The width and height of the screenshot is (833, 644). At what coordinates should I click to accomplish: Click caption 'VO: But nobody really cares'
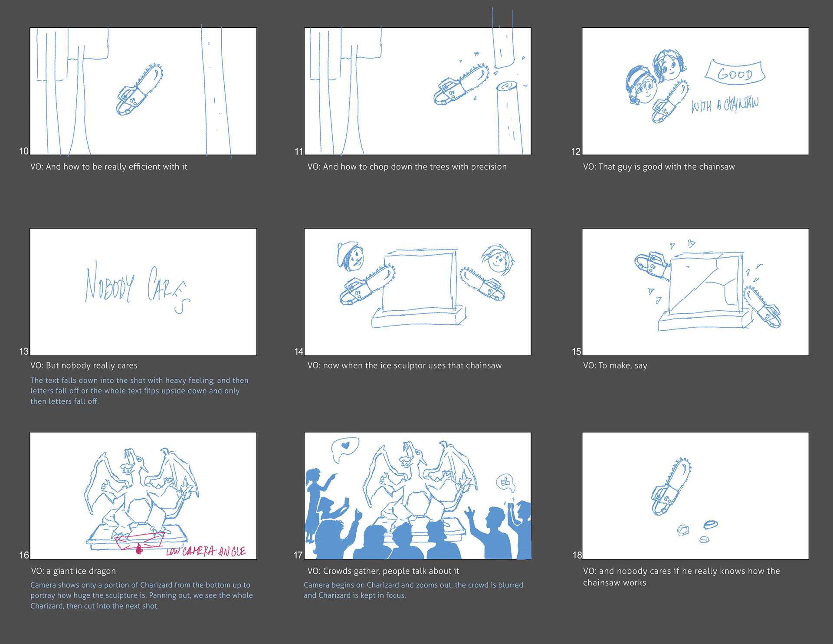click(x=84, y=365)
